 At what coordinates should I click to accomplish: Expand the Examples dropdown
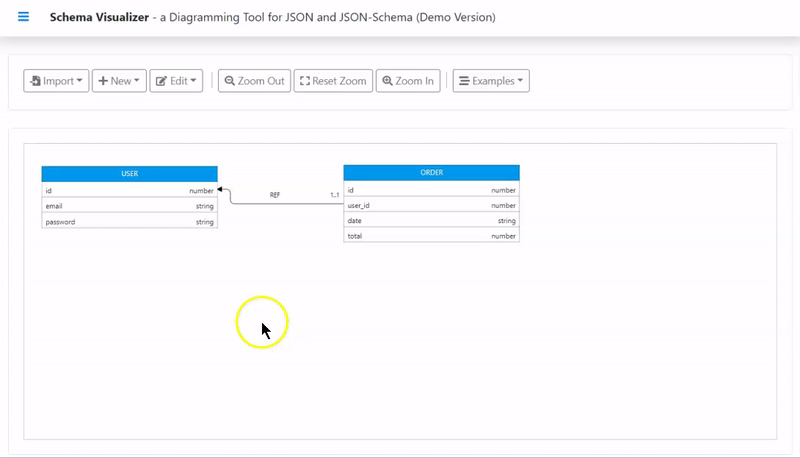coord(491,81)
